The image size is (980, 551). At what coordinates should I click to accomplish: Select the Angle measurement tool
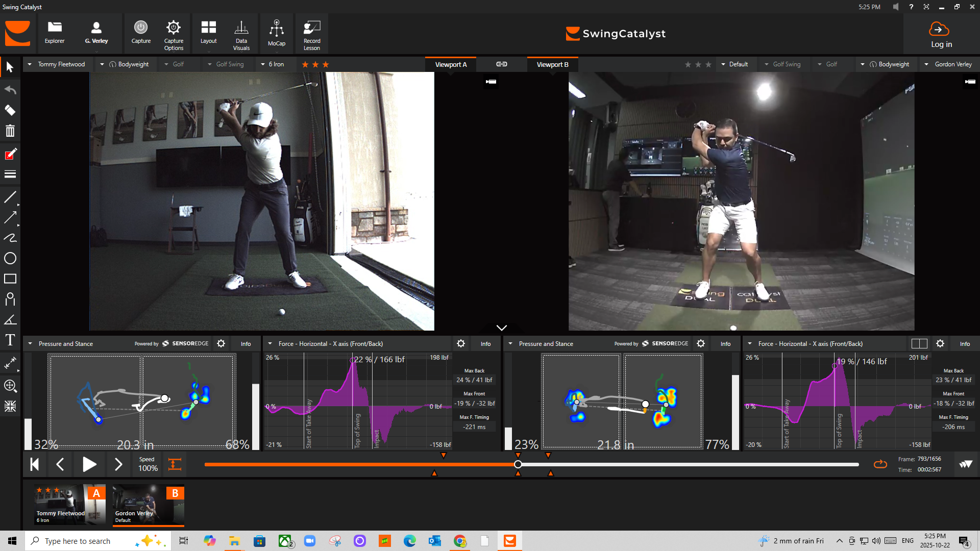(x=10, y=320)
